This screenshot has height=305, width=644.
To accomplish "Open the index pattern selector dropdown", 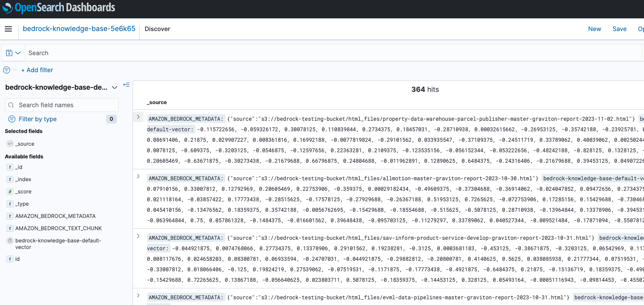I will point(61,88).
